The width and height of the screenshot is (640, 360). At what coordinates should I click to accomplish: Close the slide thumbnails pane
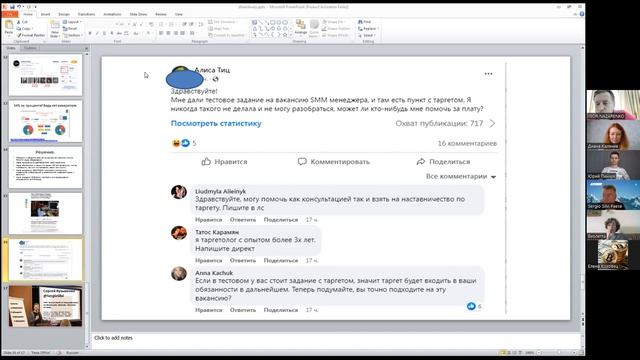(86, 48)
